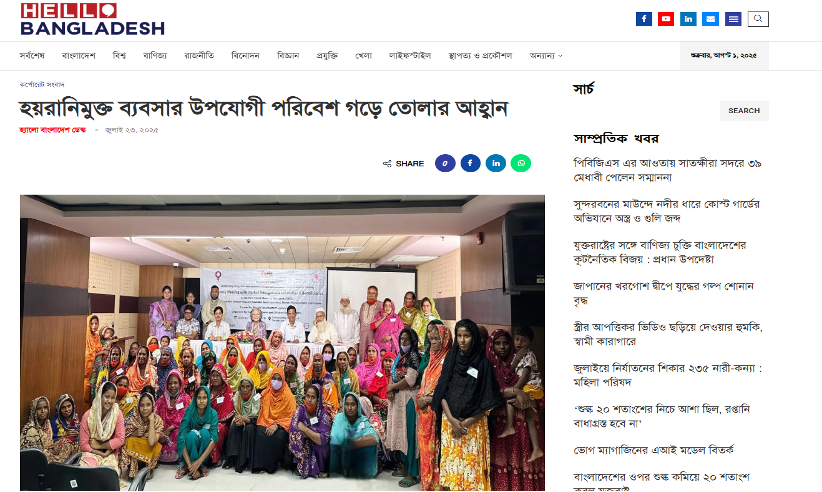822x492 pixels.
Task: Click the Hello Bangladesh logo
Action: [93, 19]
